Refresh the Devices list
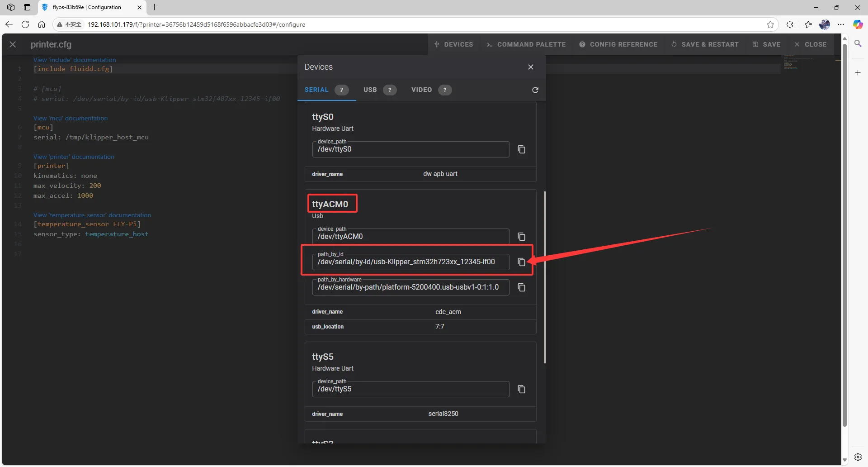The height and width of the screenshot is (467, 868). coord(535,90)
